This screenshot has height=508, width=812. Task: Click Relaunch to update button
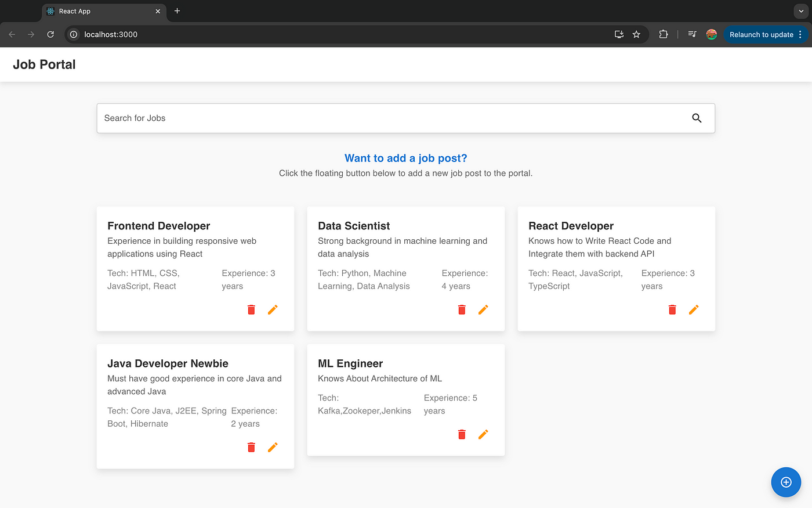[761, 34]
